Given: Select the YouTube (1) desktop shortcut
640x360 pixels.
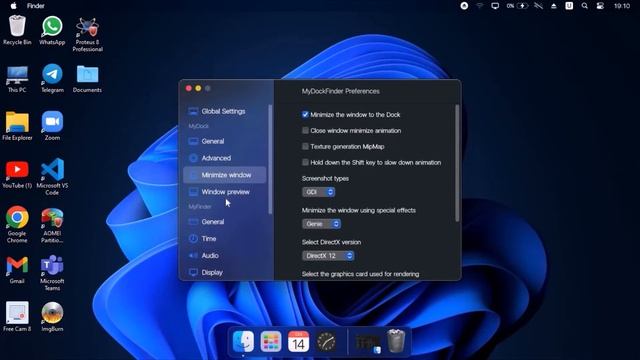Looking at the screenshot, I should point(17,174).
